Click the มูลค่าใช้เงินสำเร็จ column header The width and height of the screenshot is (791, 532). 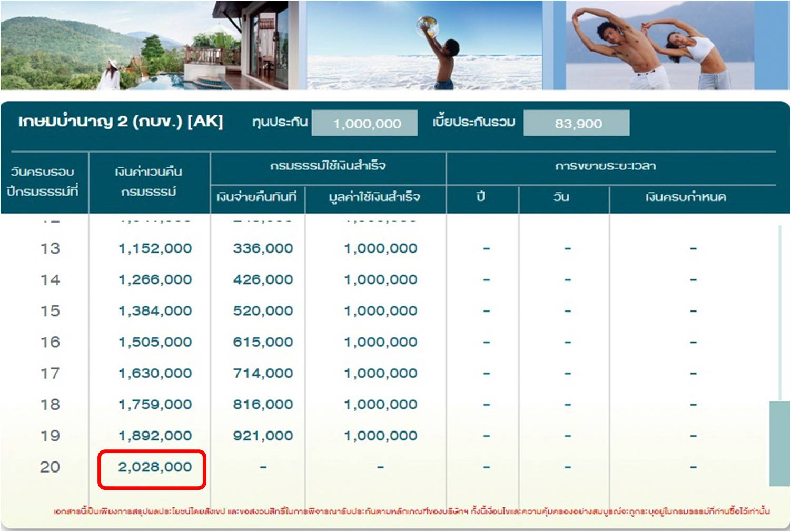(x=374, y=197)
